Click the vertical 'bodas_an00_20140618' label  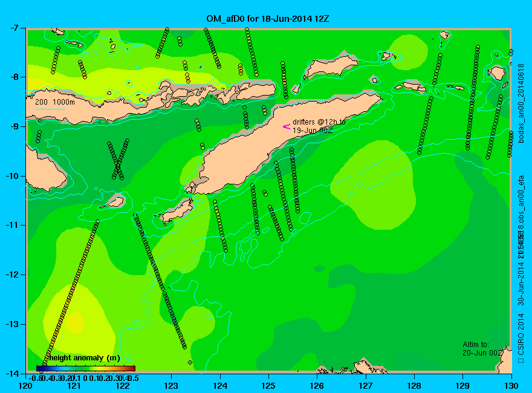click(521, 103)
